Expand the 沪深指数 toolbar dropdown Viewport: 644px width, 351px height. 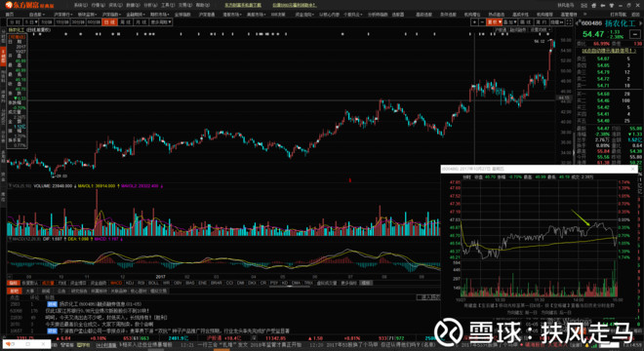pyautogui.click(x=111, y=15)
